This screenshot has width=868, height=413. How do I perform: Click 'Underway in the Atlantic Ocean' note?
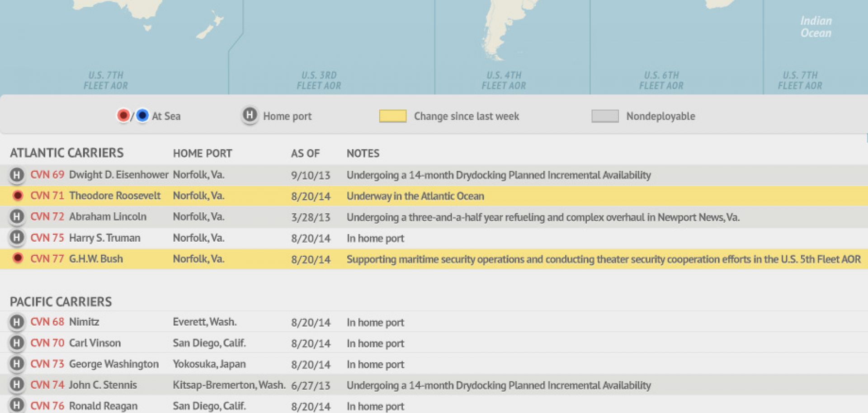tap(415, 196)
